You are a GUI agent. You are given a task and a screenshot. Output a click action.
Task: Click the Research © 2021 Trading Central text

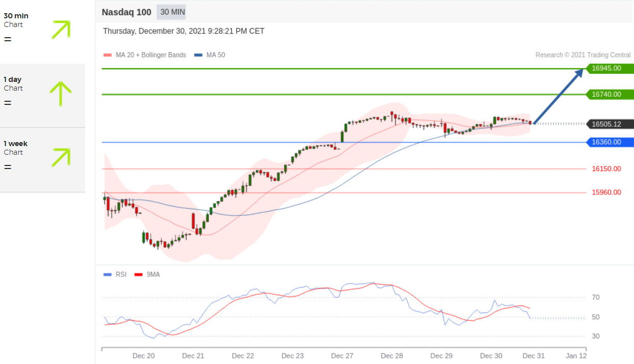tap(583, 55)
